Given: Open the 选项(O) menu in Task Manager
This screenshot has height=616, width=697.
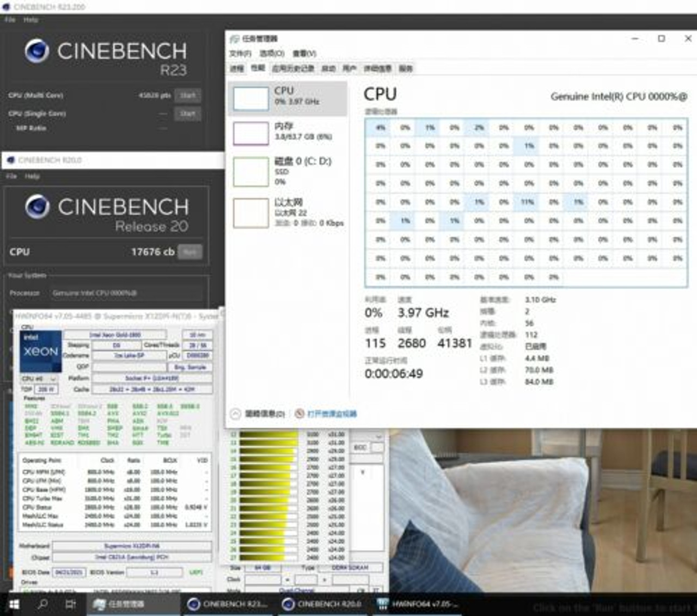Looking at the screenshot, I should tap(272, 53).
